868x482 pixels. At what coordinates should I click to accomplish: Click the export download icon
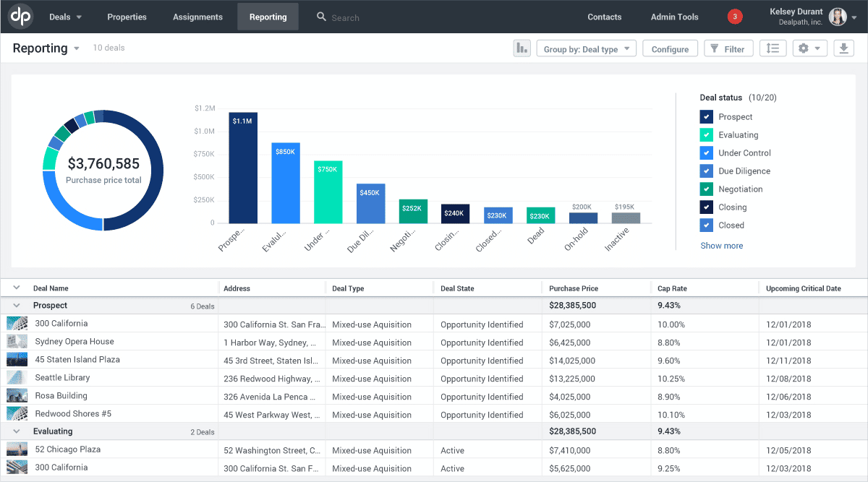pos(843,48)
